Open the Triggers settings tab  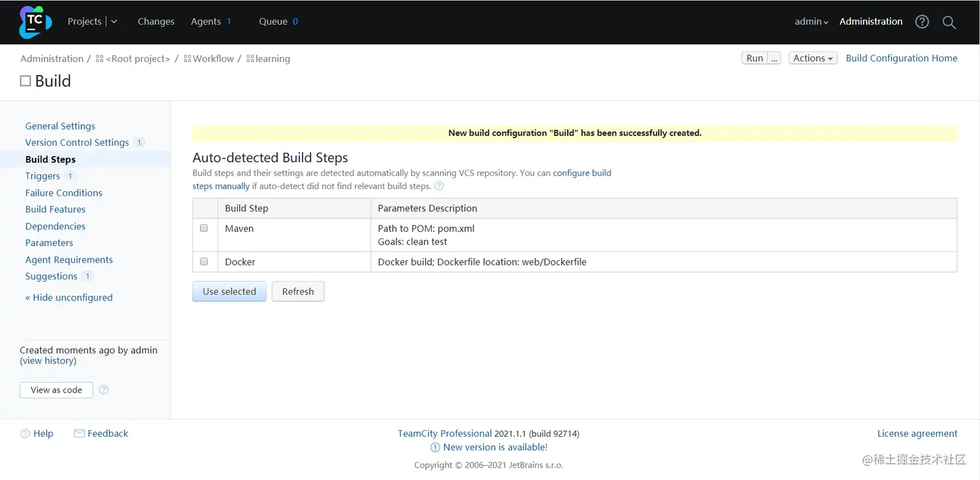pyautogui.click(x=43, y=176)
